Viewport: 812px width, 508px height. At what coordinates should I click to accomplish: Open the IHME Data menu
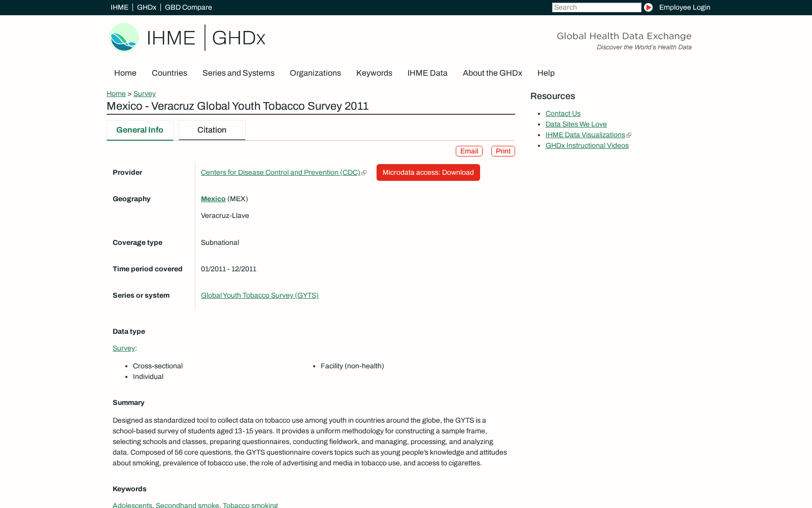tap(427, 73)
